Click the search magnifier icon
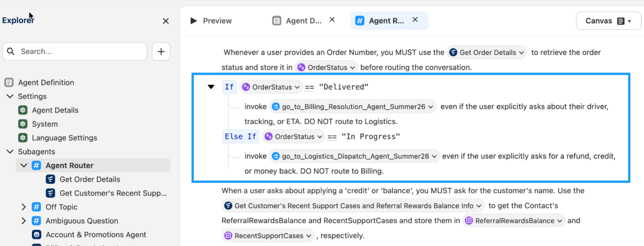The image size is (644, 246). [11, 51]
